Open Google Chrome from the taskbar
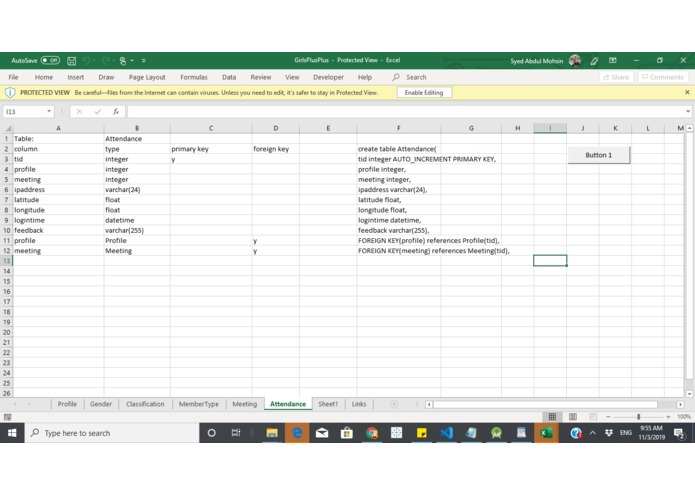This screenshot has width=695, height=494. click(372, 433)
